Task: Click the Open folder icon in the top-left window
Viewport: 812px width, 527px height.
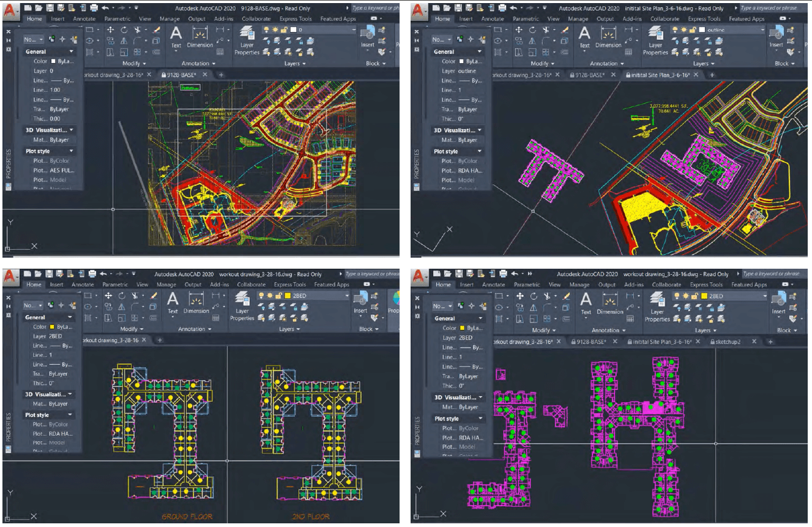Action: [x=39, y=8]
